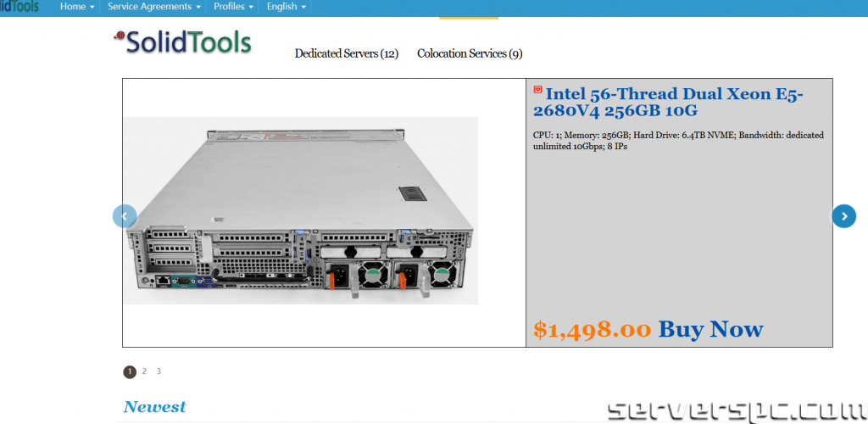
Task: Go to the previous slide arrow
Action: tap(125, 216)
